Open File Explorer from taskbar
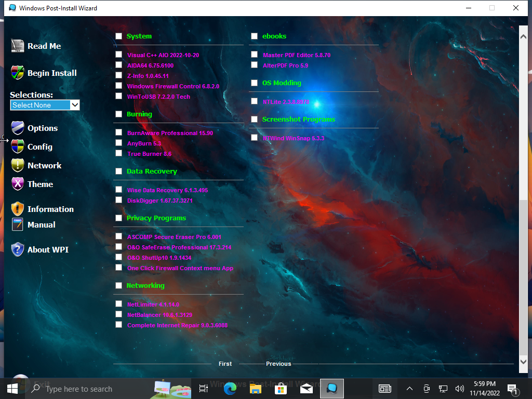The image size is (532, 399). click(x=256, y=389)
